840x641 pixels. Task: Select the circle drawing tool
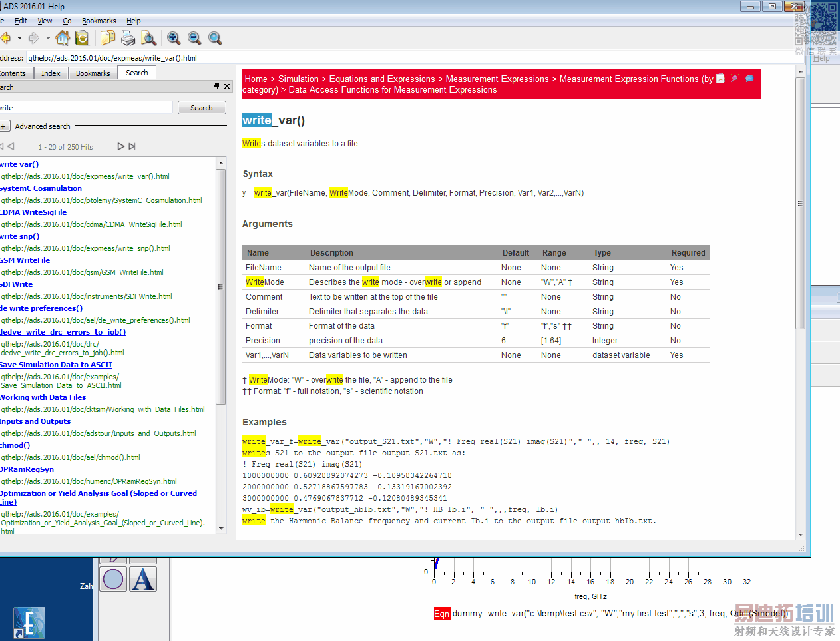[114, 579]
